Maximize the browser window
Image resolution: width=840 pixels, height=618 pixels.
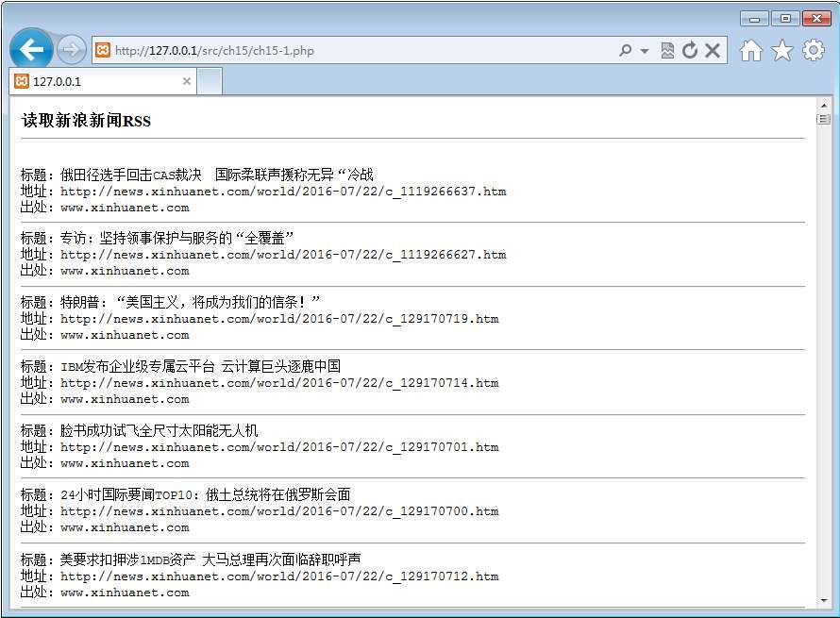(x=786, y=19)
